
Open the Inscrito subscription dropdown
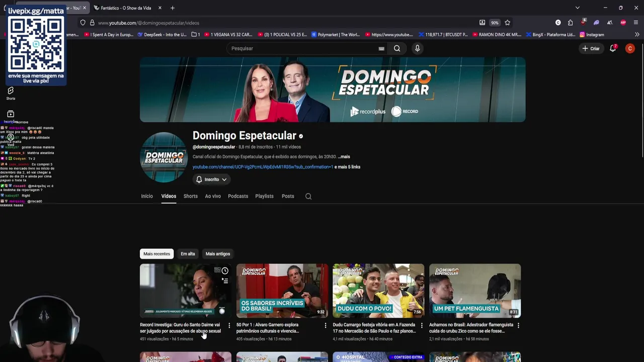coord(211,179)
